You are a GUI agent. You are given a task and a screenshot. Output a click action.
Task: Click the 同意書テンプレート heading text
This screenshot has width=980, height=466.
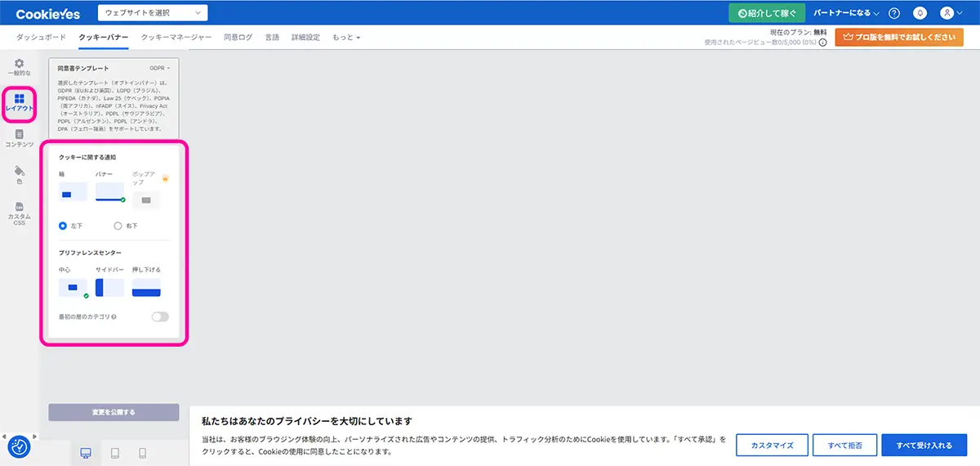tap(83, 69)
